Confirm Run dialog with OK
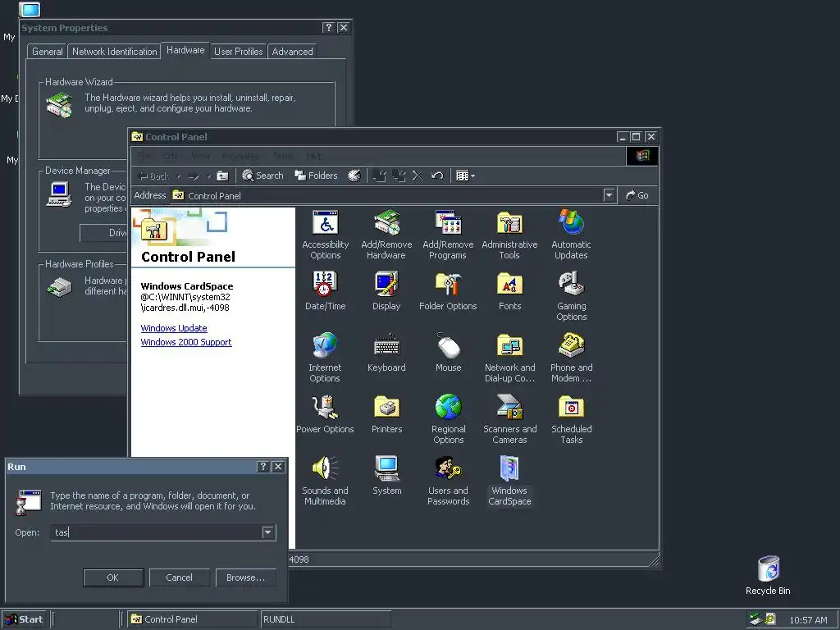This screenshot has height=630, width=840. 113,577
